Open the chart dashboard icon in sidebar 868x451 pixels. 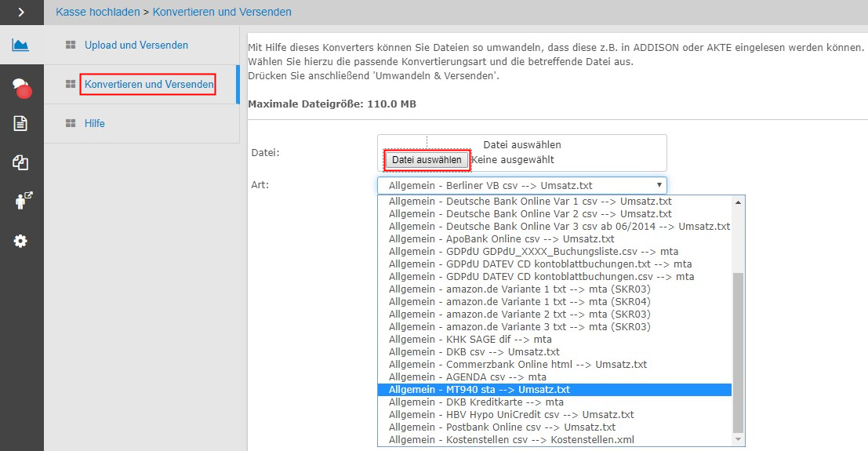click(x=20, y=45)
